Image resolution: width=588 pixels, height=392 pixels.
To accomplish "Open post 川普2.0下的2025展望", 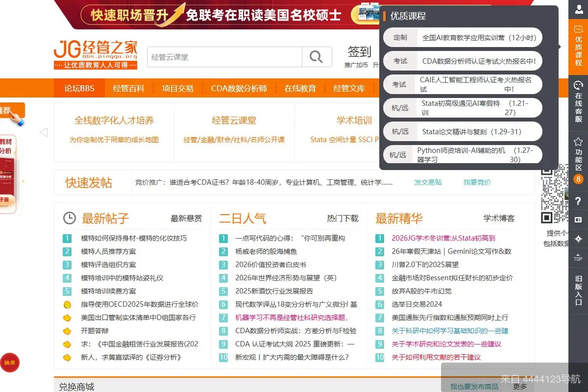I will [425, 265].
